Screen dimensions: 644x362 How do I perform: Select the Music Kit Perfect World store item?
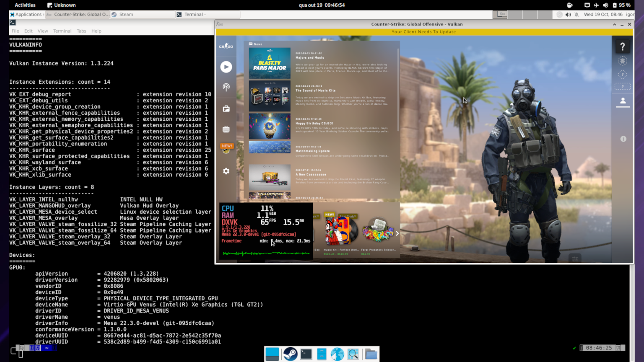point(341,233)
